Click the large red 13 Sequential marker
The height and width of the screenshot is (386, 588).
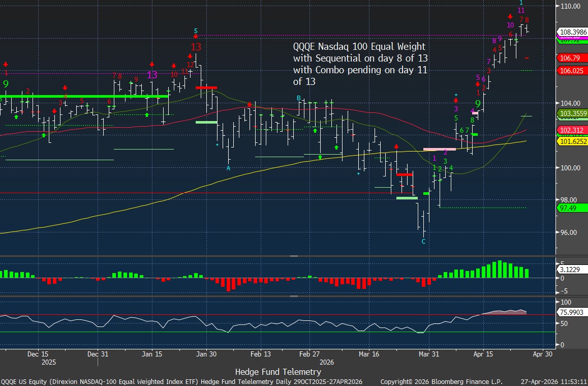pos(196,47)
